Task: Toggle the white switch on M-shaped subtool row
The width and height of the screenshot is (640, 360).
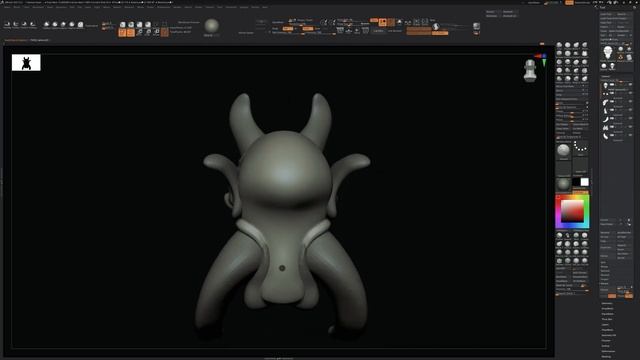Action: tap(612, 127)
